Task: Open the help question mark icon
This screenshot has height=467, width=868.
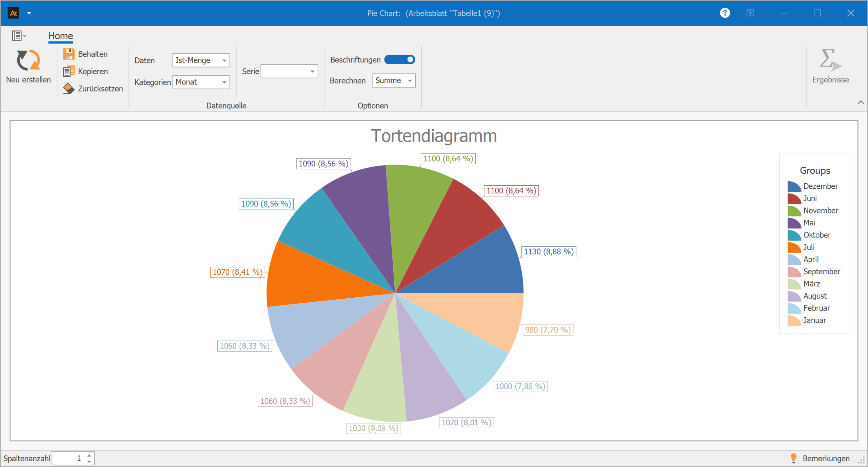Action: [725, 13]
